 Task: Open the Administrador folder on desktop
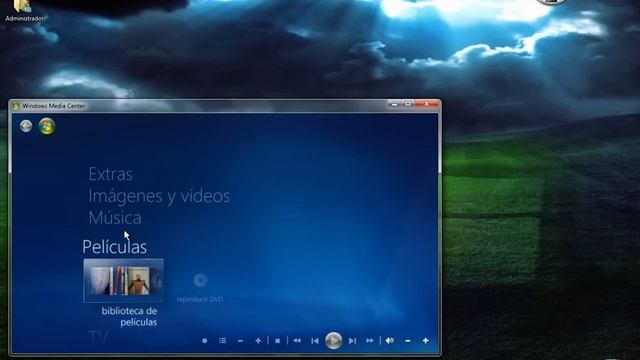pos(23,10)
